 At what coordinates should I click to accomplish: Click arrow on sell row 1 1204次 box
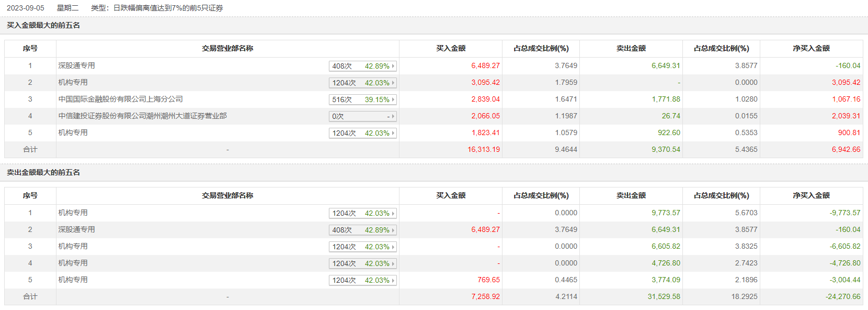pos(393,213)
